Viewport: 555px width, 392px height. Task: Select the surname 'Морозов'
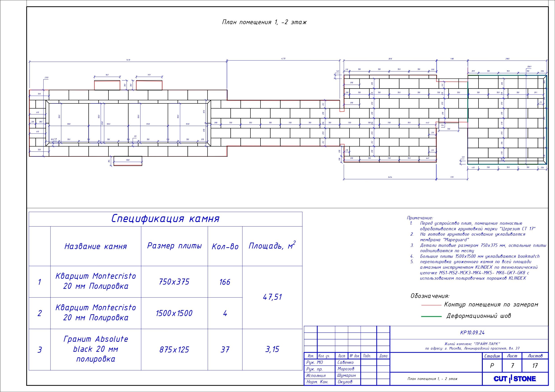(x=346, y=369)
